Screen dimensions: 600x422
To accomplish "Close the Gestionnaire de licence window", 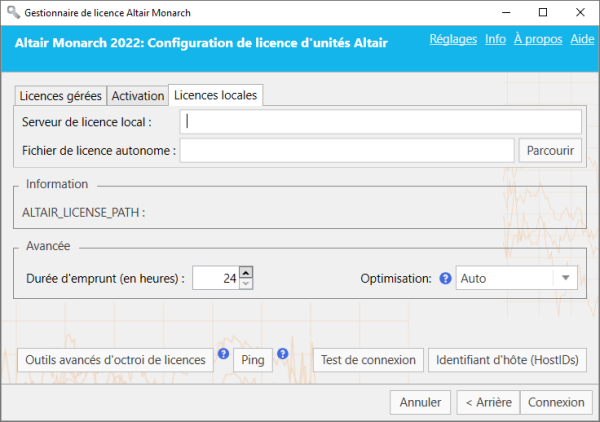I will pyautogui.click(x=580, y=13).
